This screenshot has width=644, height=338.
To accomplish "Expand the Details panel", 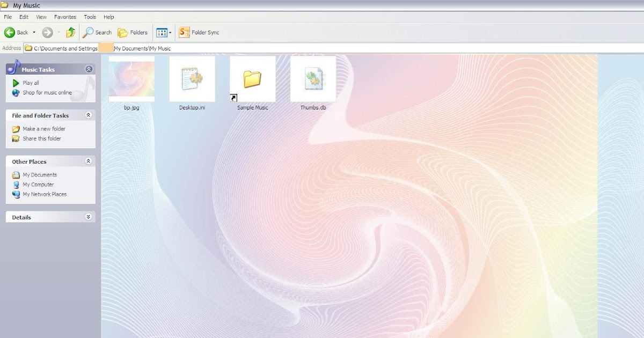I will click(88, 217).
